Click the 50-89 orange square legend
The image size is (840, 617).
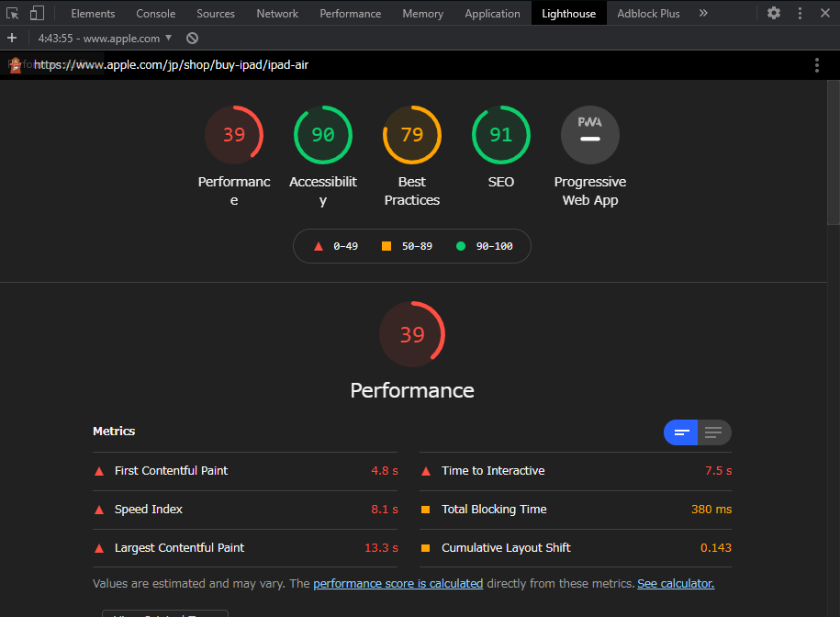(407, 246)
